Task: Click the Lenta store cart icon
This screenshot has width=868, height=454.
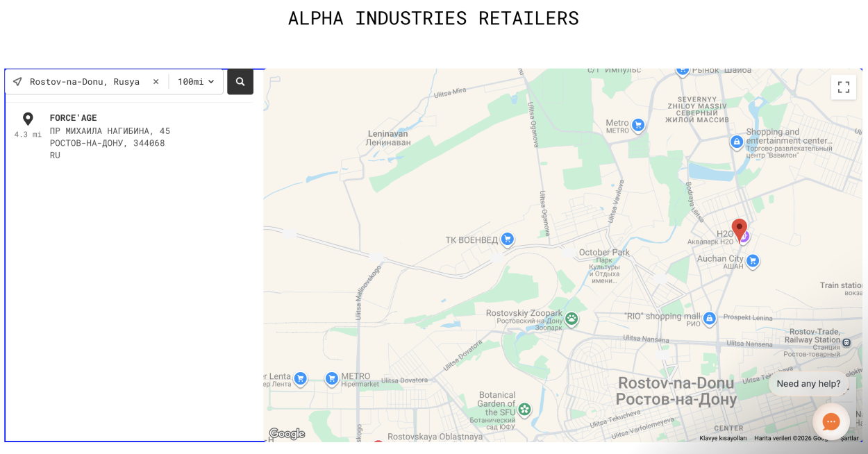Action: click(x=301, y=378)
